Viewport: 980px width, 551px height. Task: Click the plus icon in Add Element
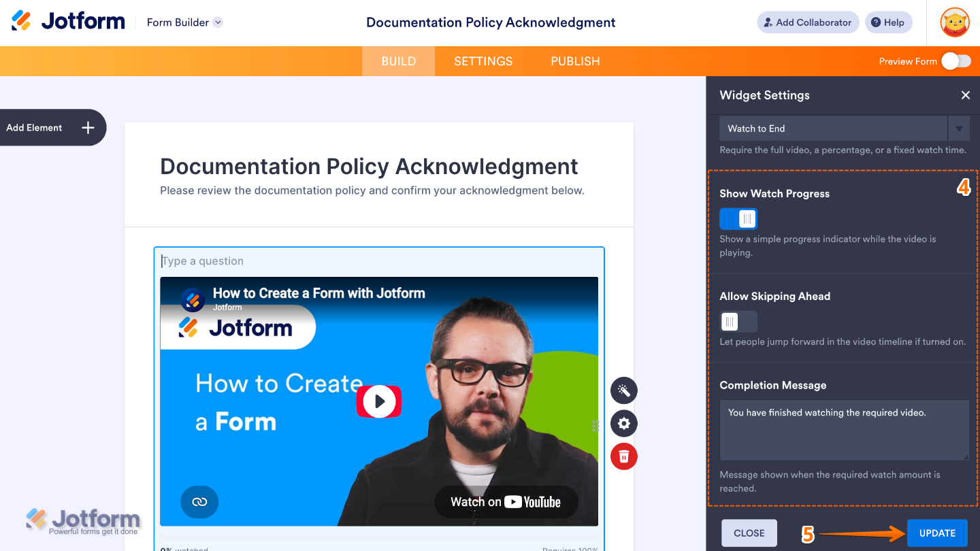(88, 128)
